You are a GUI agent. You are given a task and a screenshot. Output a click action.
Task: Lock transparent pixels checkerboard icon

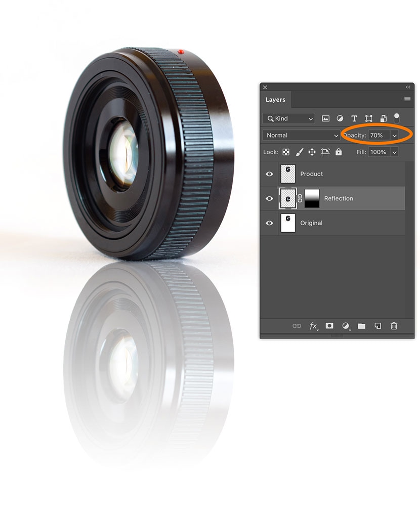pos(286,152)
